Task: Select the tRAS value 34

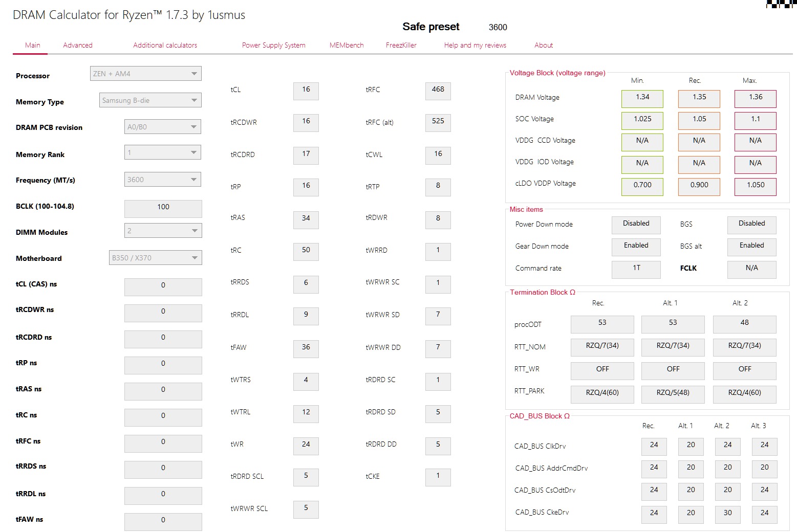Action: pos(306,220)
